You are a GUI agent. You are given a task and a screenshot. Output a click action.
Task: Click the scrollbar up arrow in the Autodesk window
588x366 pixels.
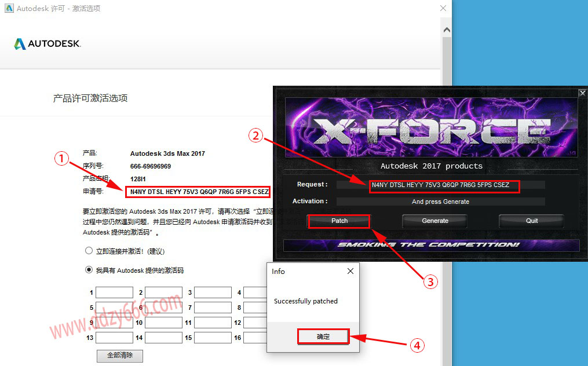447,29
